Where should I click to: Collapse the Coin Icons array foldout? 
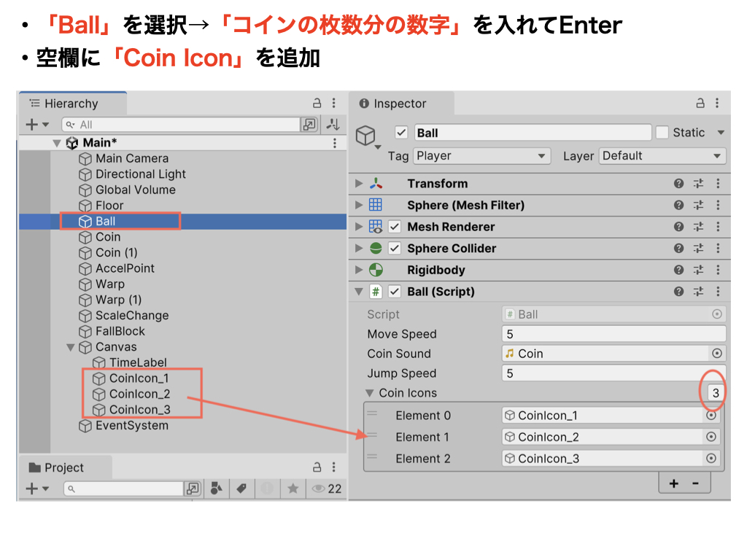(x=371, y=393)
